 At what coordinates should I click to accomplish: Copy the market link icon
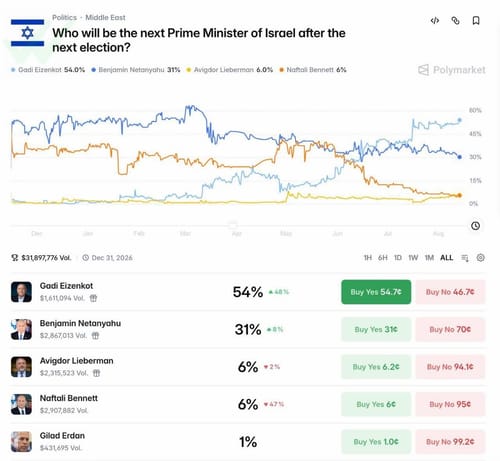(x=455, y=21)
